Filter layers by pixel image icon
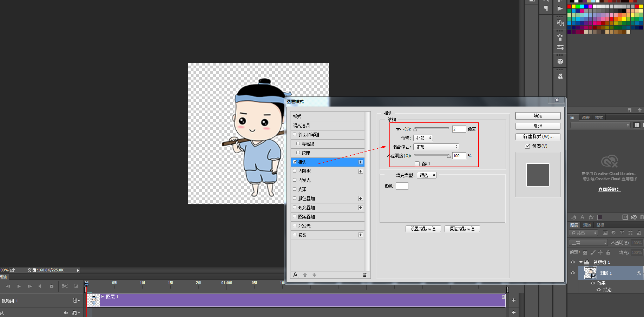This screenshot has width=644, height=317. (x=605, y=233)
